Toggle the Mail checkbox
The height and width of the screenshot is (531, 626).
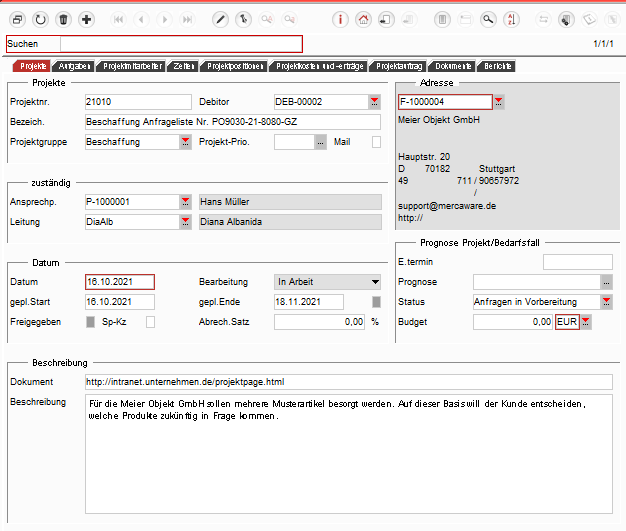(377, 142)
